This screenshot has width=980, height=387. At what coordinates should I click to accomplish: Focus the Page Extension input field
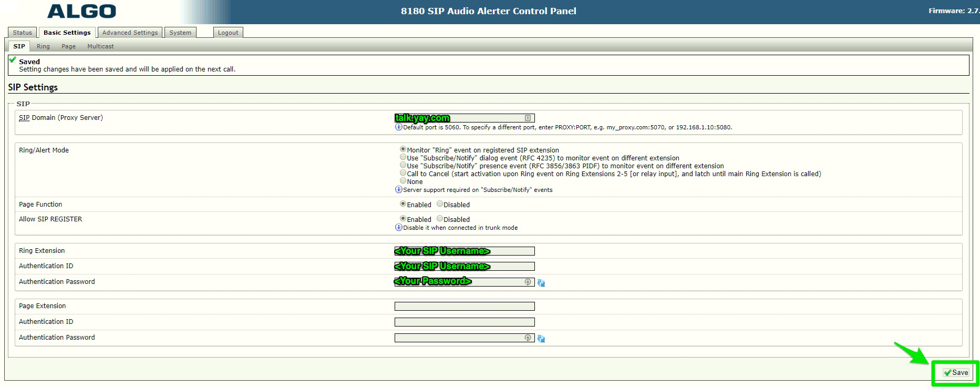point(465,306)
